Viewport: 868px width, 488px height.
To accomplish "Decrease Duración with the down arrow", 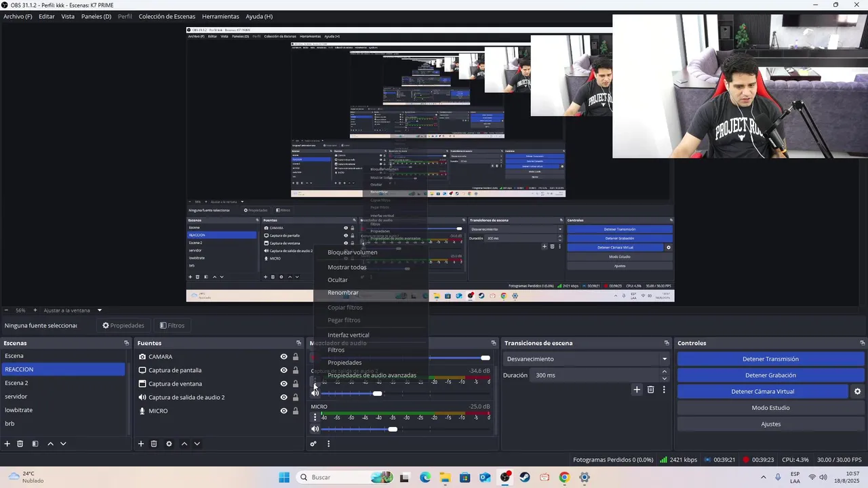I will 665,379.
